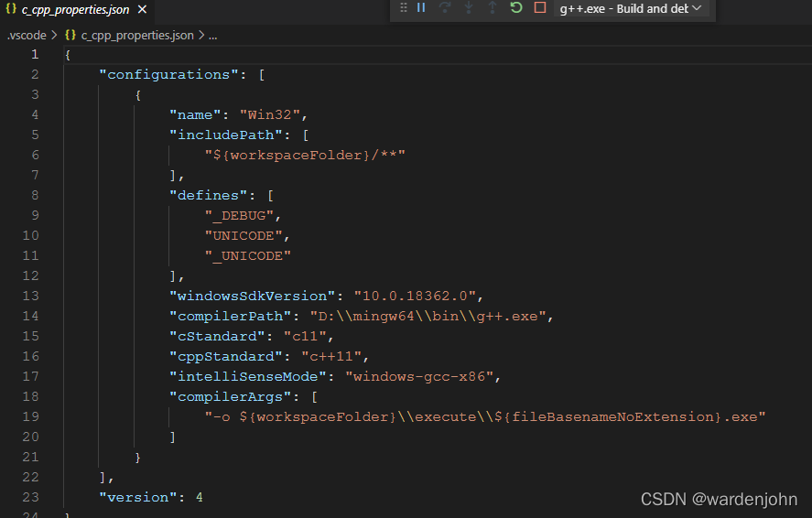Open .vscode folder in breadcrumb
Image resolution: width=812 pixels, height=518 pixels.
[27, 35]
